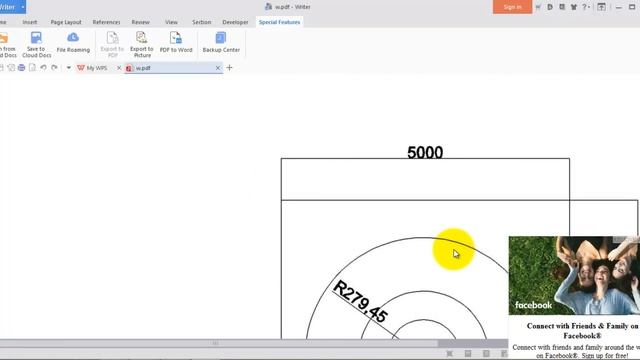Open the Connect with Friends & Family ad link
The image size is (640, 360).
(x=582, y=331)
